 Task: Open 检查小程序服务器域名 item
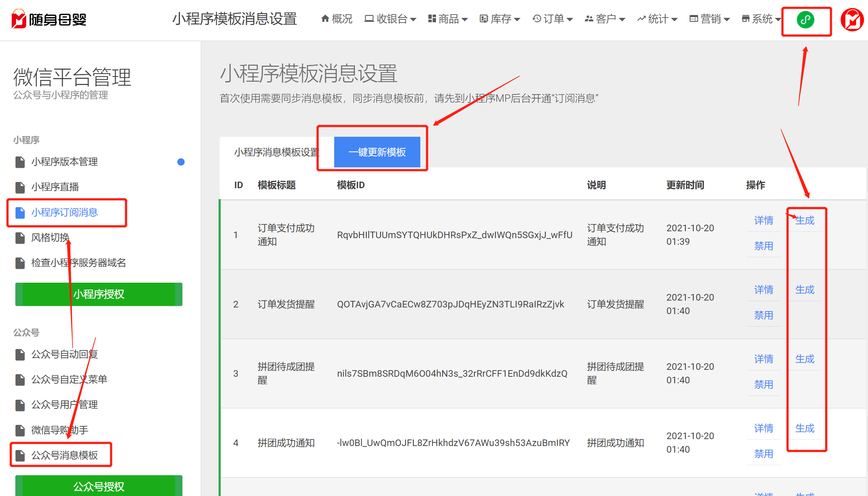pyautogui.click(x=71, y=263)
